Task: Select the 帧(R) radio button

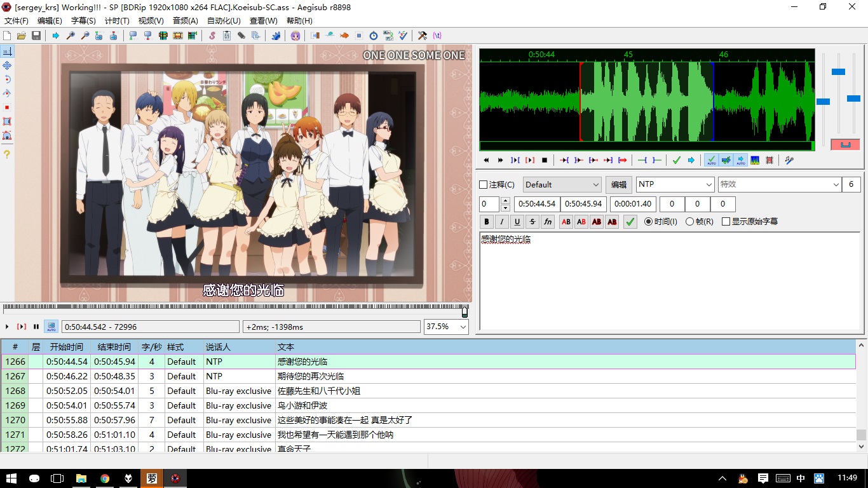Action: pyautogui.click(x=689, y=222)
